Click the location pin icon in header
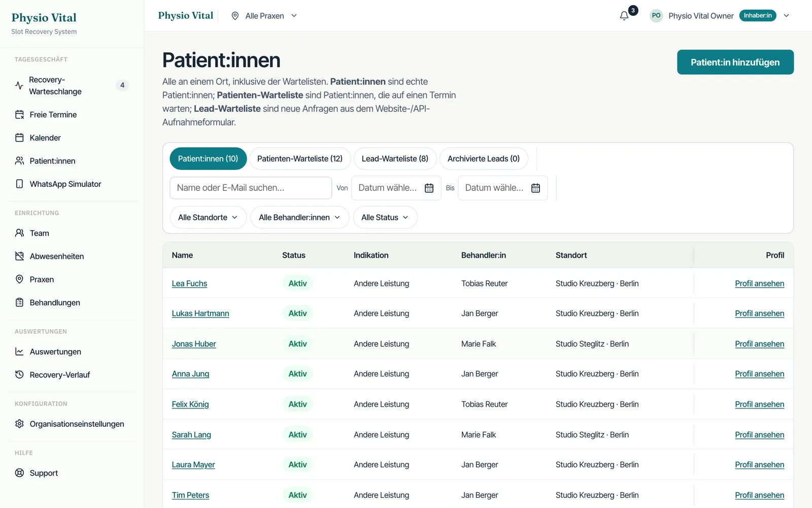The height and width of the screenshot is (508, 812). pyautogui.click(x=235, y=16)
